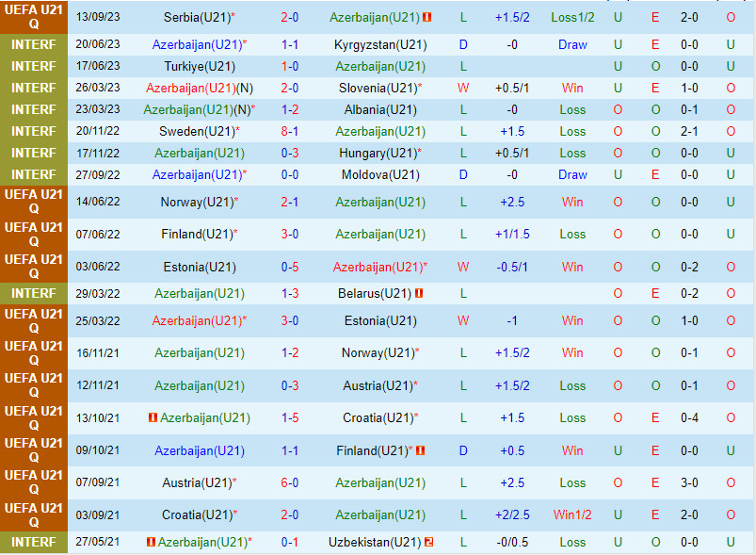Image resolution: width=756 pixels, height=555 pixels.
Task: Select Hungary(U21) team name
Action: (377, 153)
